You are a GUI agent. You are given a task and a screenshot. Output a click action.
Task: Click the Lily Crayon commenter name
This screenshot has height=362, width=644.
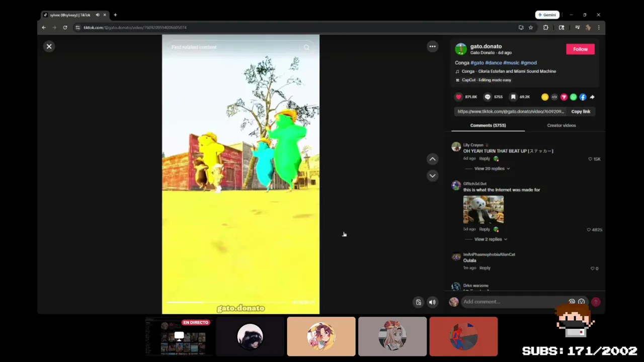click(x=473, y=145)
